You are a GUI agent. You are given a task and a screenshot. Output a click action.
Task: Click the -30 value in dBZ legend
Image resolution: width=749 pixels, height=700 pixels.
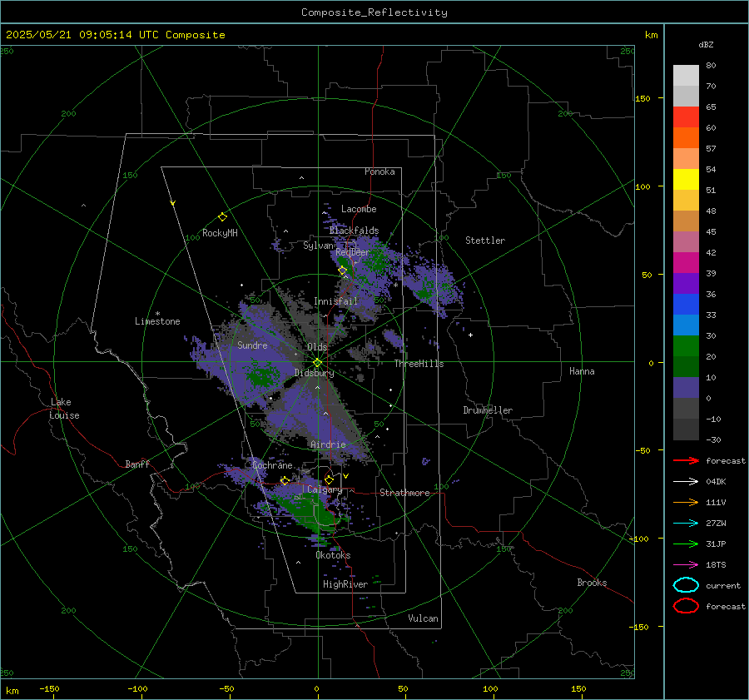tap(713, 439)
